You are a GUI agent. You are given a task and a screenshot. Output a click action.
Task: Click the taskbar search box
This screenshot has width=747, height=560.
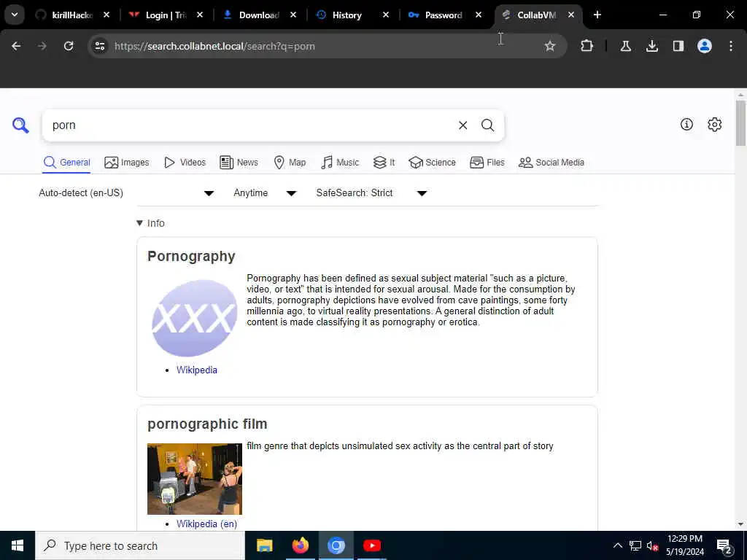click(139, 545)
